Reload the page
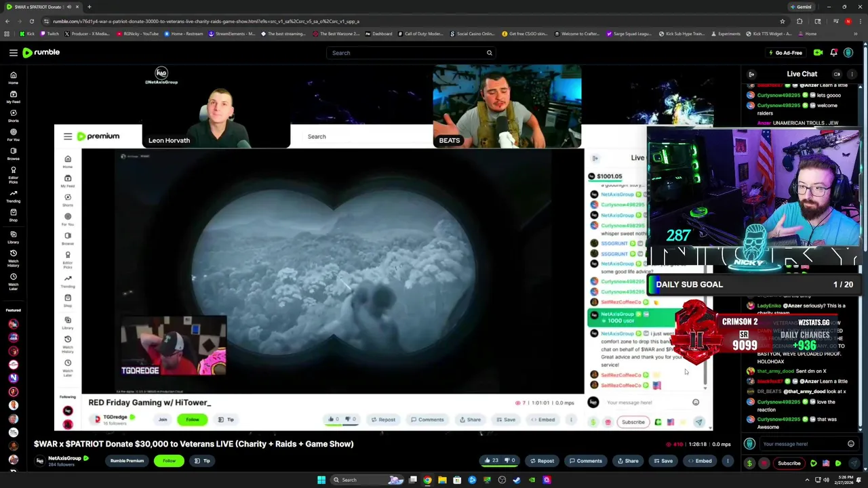 click(x=31, y=21)
